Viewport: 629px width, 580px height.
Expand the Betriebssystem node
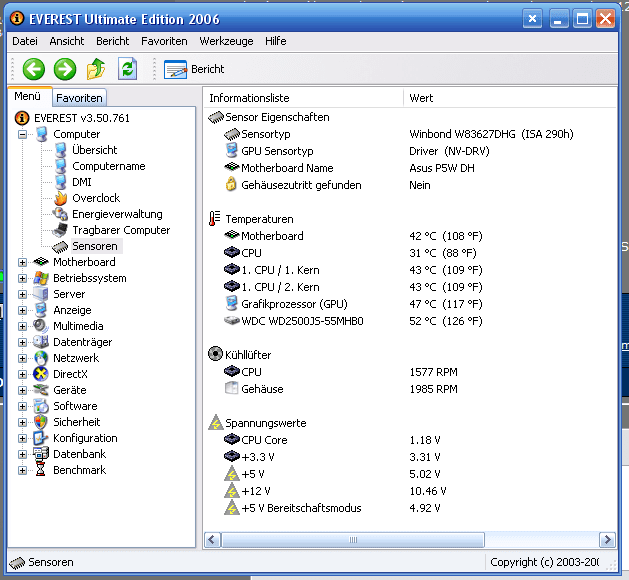tap(22, 278)
